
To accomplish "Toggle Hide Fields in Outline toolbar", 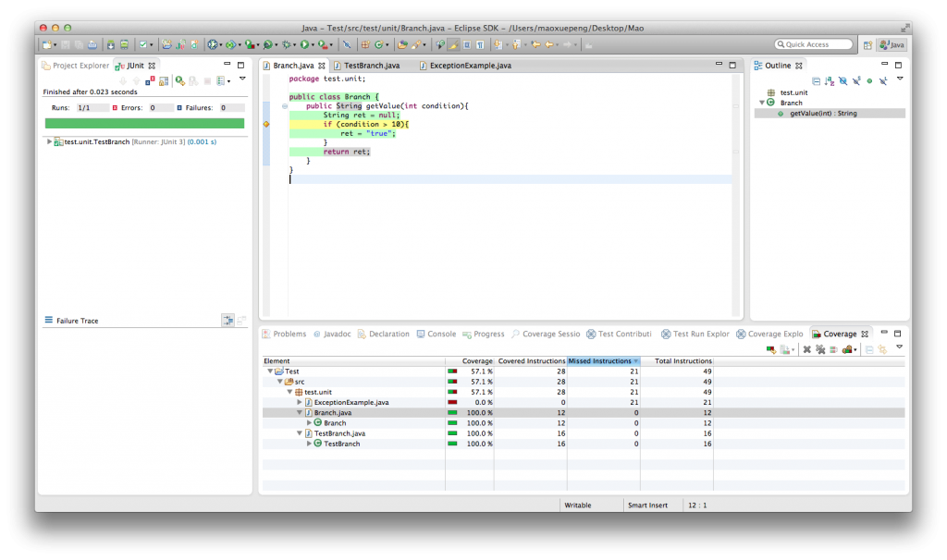I will tap(842, 81).
